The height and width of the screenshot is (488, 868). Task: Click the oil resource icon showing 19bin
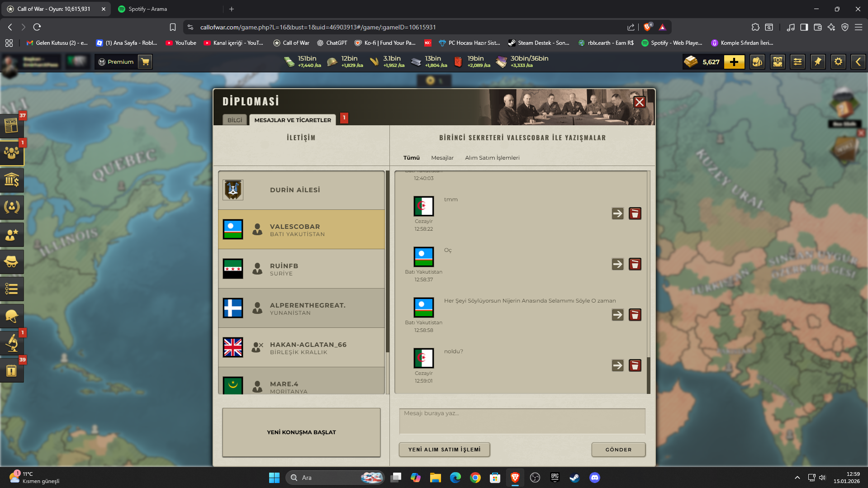click(x=458, y=62)
